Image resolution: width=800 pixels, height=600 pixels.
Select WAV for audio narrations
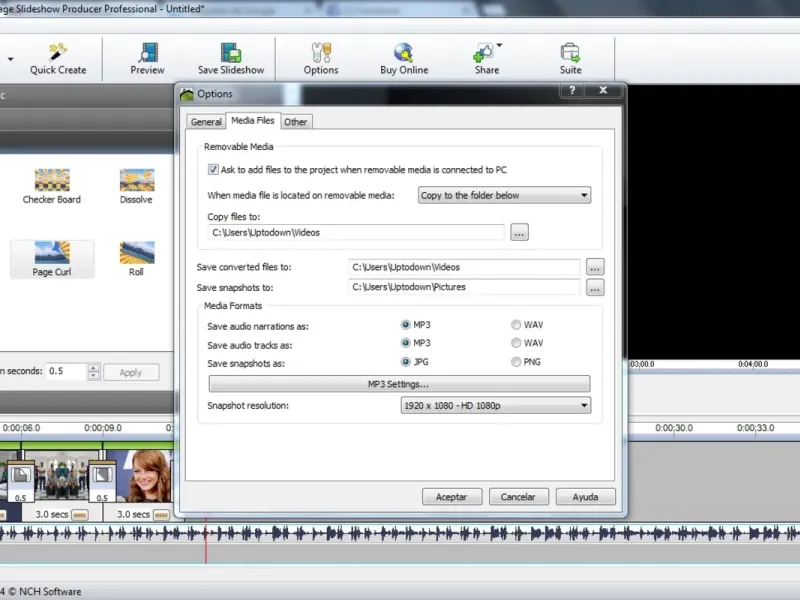tap(516, 325)
